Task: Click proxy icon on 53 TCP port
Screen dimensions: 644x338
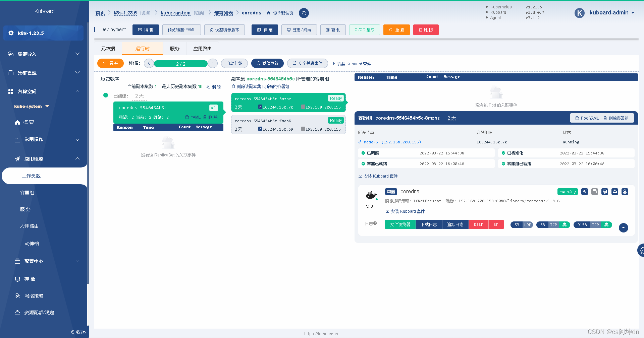Action: pyautogui.click(x=565, y=225)
